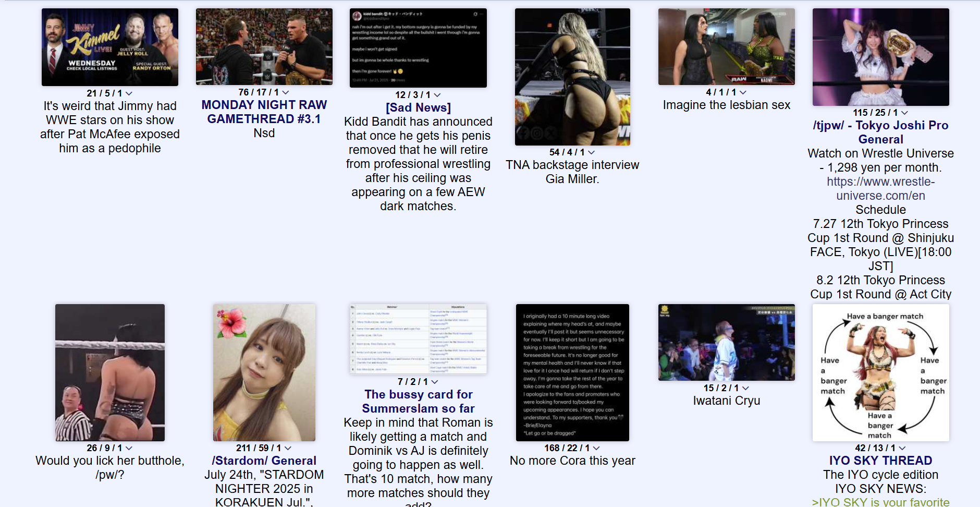
Task: Open the Tokyo Joshi Pro General thumbnail
Action: [881, 57]
